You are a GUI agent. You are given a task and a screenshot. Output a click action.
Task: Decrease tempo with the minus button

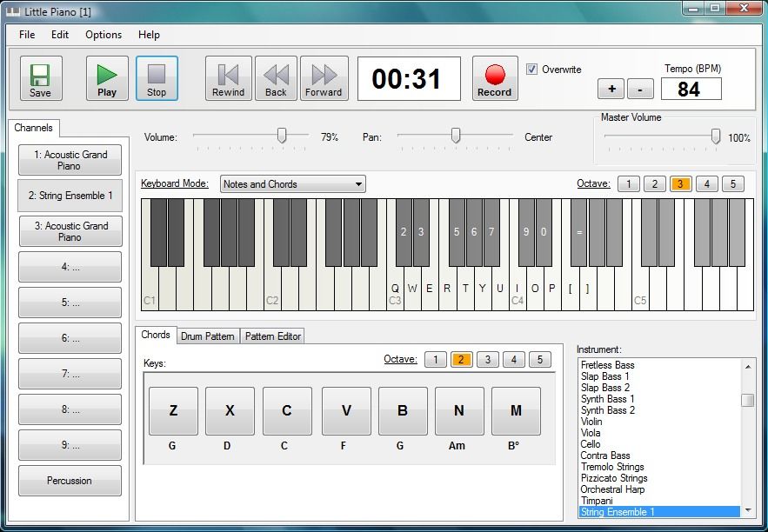click(640, 89)
